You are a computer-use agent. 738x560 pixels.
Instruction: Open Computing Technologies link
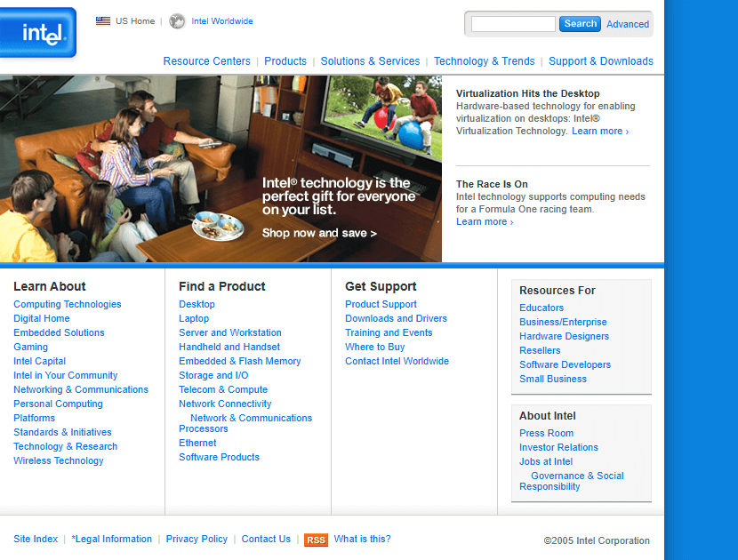(x=68, y=305)
